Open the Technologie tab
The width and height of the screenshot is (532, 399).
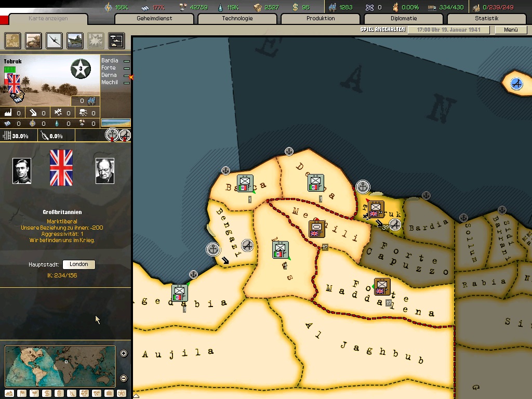237,19
